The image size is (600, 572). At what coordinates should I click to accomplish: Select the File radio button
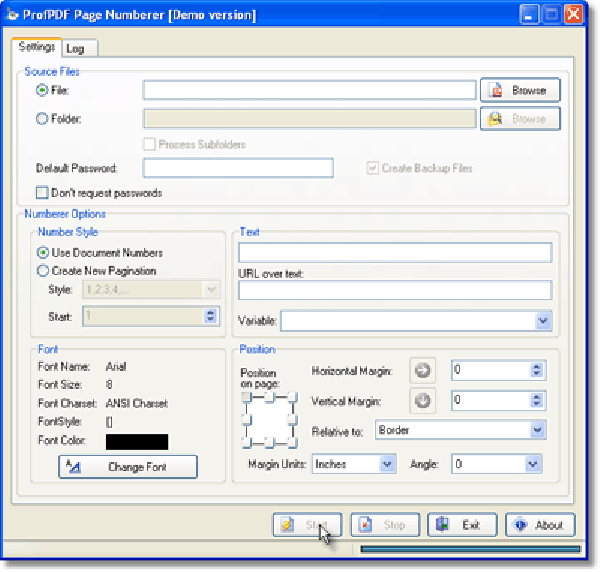(42, 90)
